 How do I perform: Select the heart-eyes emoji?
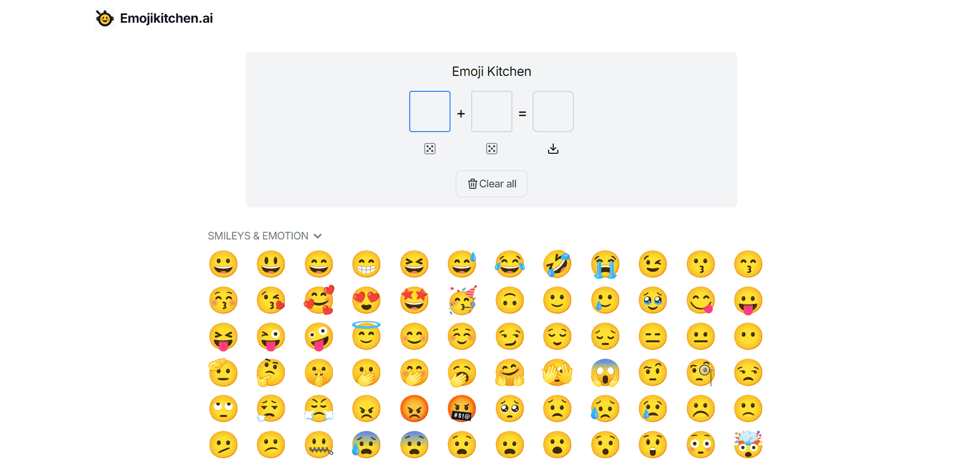366,300
